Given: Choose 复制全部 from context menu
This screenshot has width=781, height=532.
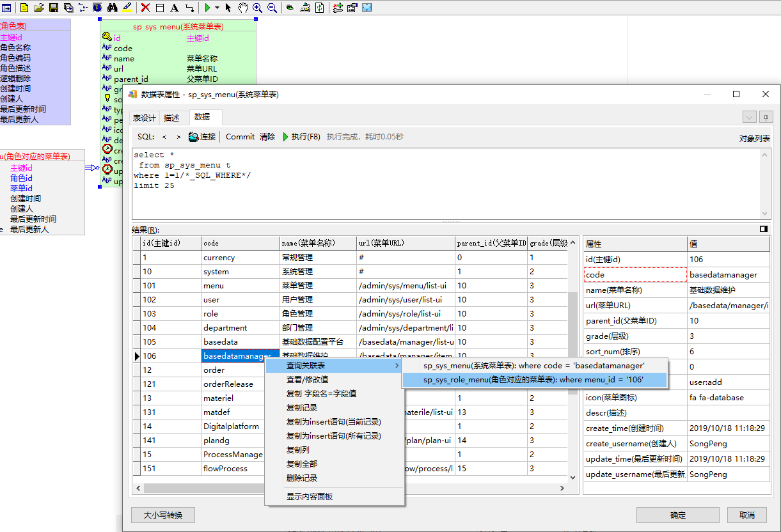Looking at the screenshot, I should click(335, 464).
